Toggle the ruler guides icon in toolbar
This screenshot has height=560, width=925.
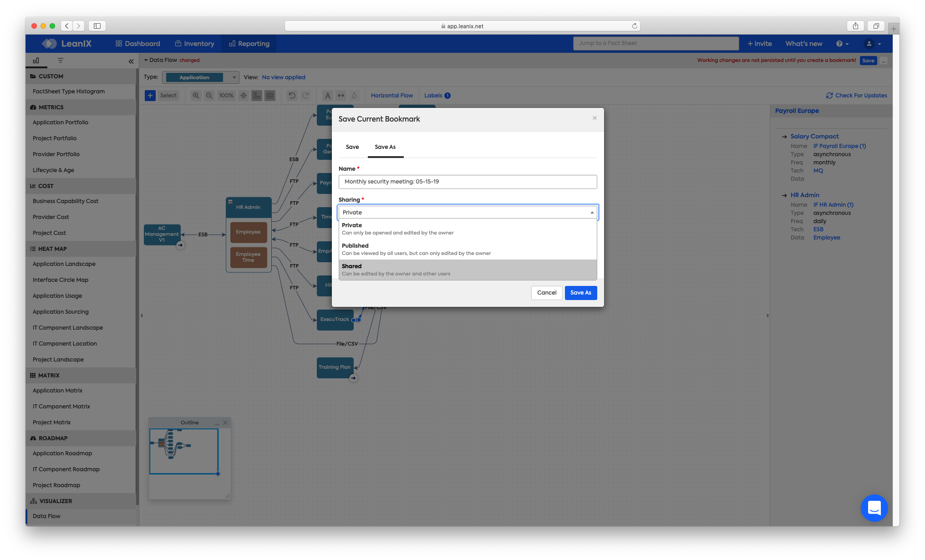point(257,96)
